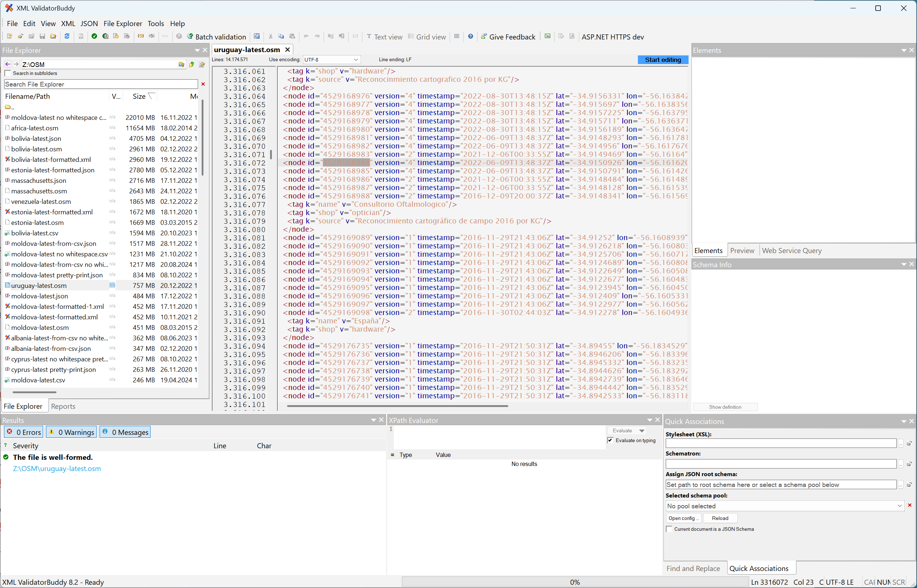Switch to the Reports tab
This screenshot has width=917, height=588.
(63, 406)
